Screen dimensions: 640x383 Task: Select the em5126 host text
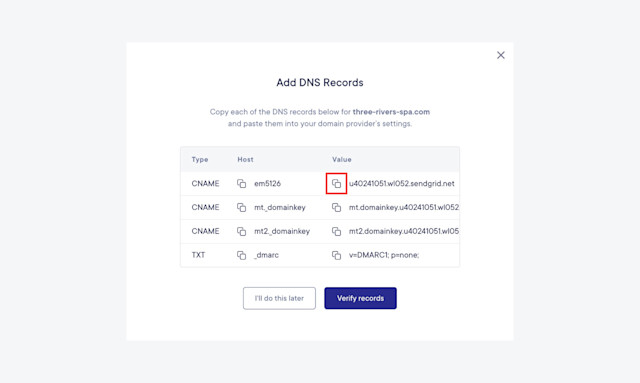click(x=267, y=184)
